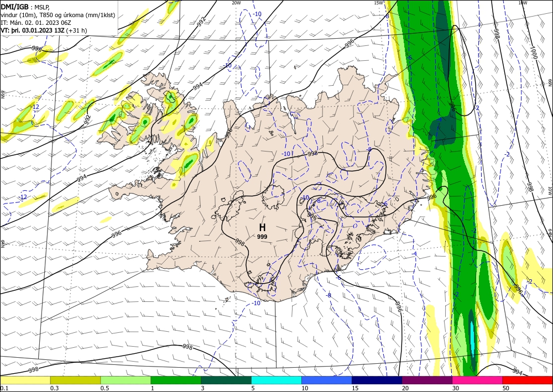This screenshot has height=392, width=553.
Task: Click the "15W" longitude label
Action: tap(378, 3)
